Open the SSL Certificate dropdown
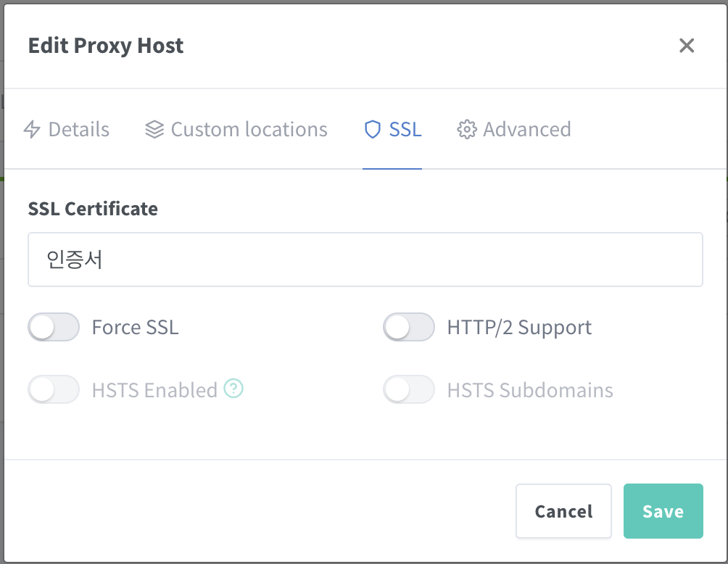The width and height of the screenshot is (728, 564). click(365, 260)
